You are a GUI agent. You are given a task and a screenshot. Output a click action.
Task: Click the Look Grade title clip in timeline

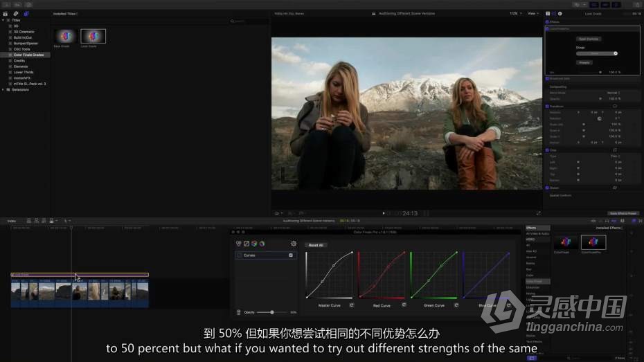pos(80,275)
